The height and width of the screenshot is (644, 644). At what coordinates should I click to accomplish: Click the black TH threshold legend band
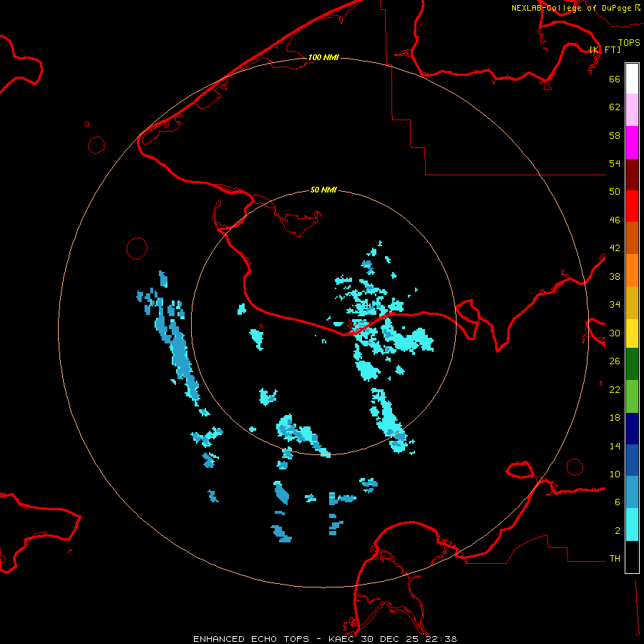632,557
